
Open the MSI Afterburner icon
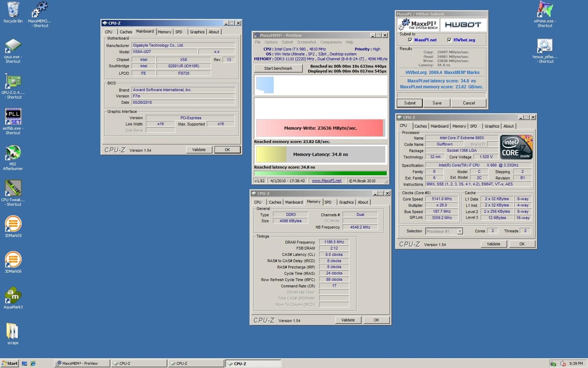click(x=13, y=153)
